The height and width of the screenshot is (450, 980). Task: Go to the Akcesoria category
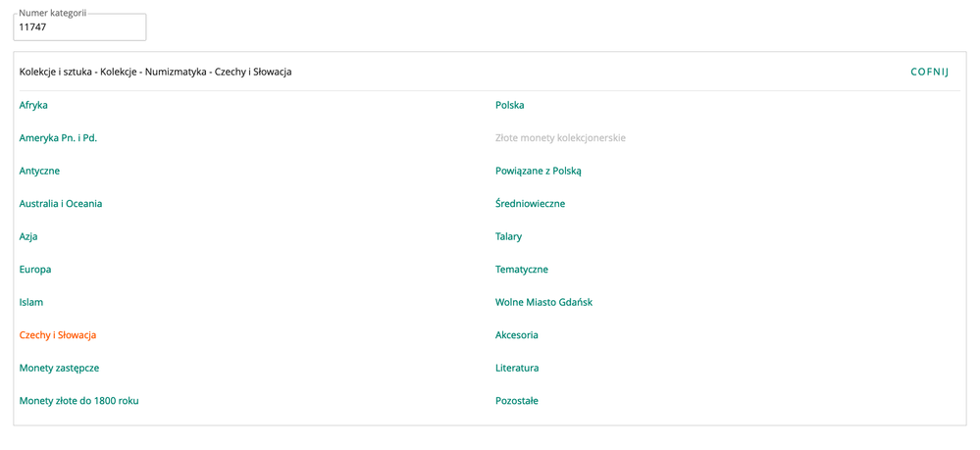517,335
